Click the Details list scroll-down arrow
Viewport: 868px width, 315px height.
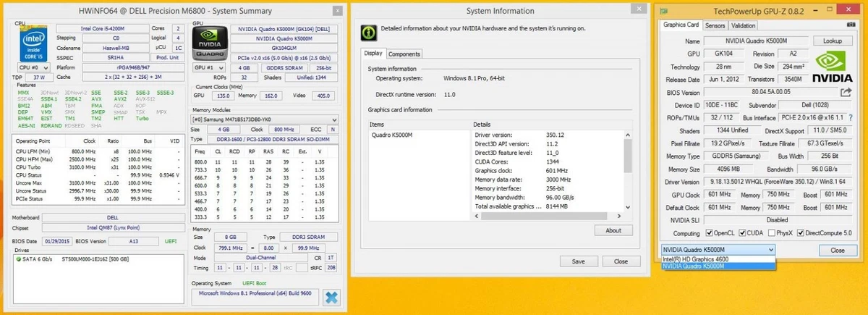pyautogui.click(x=627, y=207)
